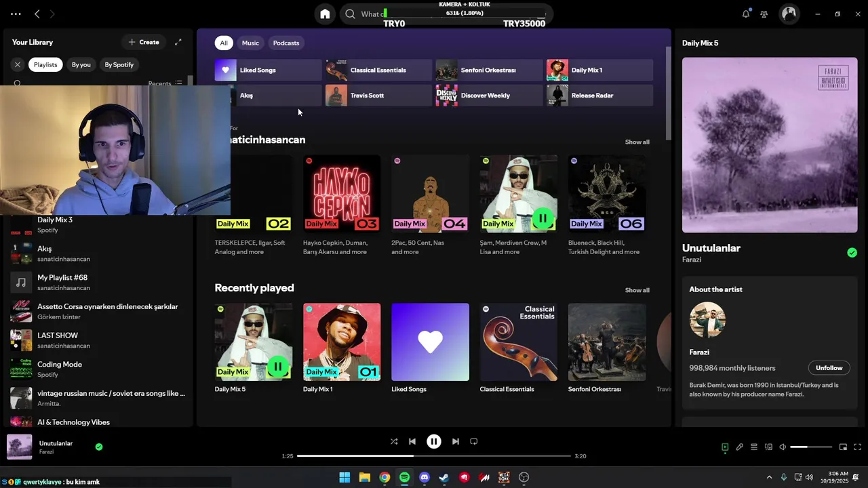Toggle the Now Playing view panel
The height and width of the screenshot is (488, 868).
point(725,447)
